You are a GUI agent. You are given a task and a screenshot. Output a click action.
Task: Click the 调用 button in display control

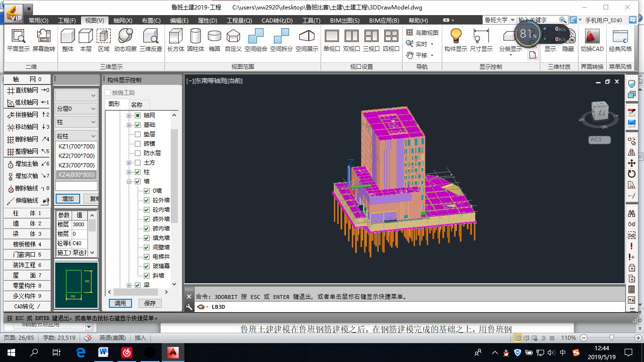[x=120, y=303]
